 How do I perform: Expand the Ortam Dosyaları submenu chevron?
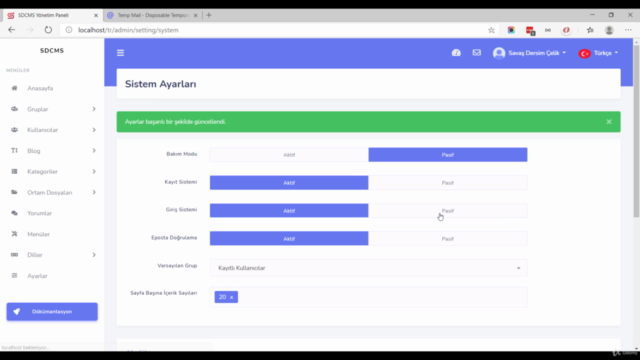coord(94,192)
